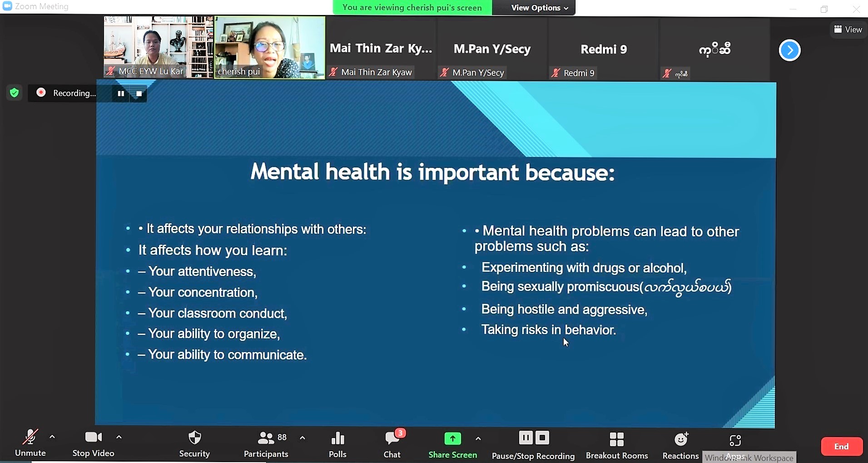Open the Chat panel
Image resolution: width=868 pixels, height=463 pixels.
[x=392, y=444]
